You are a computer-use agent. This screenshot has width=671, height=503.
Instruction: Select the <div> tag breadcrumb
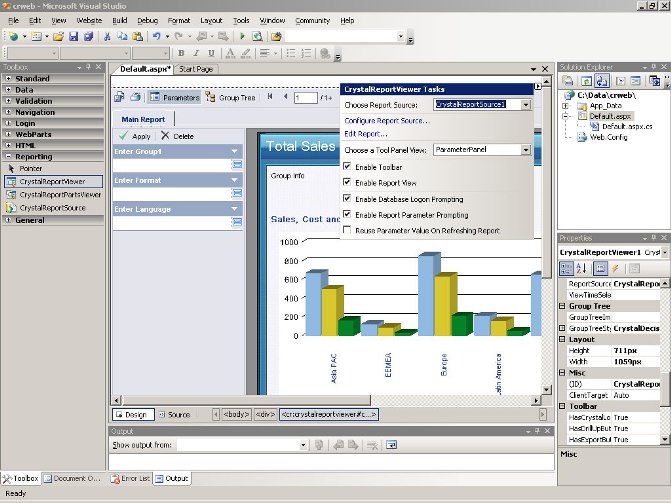tap(265, 414)
